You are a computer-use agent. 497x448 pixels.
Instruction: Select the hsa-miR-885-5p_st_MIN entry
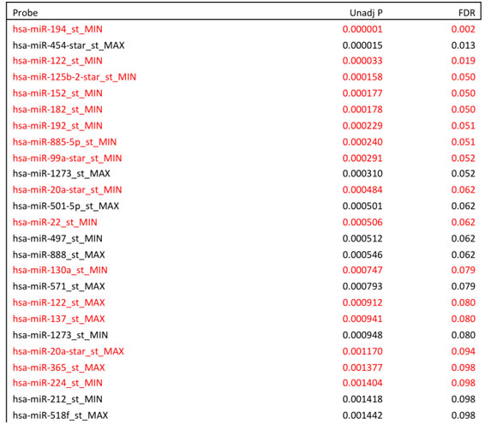click(x=64, y=142)
